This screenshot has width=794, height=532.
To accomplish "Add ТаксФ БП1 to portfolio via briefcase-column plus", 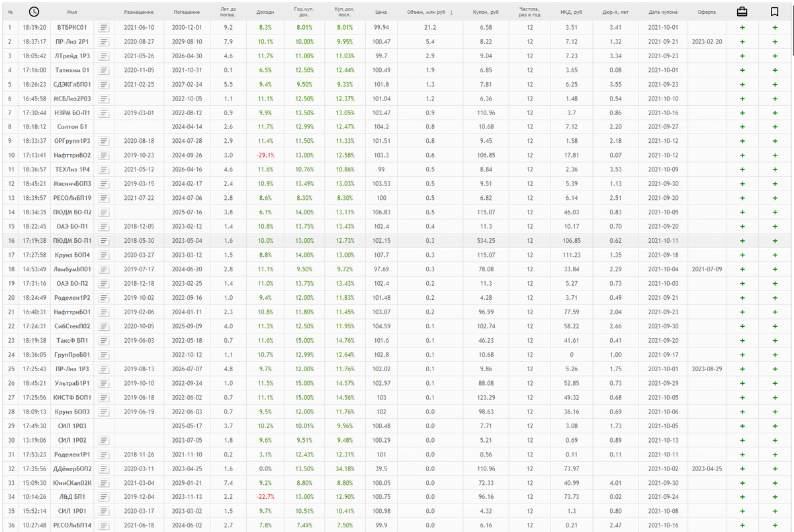I will pos(742,339).
